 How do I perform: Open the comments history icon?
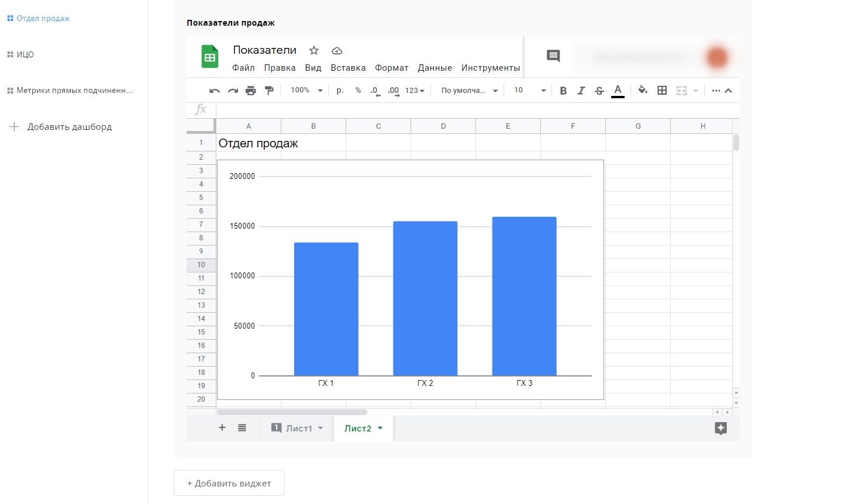click(553, 56)
